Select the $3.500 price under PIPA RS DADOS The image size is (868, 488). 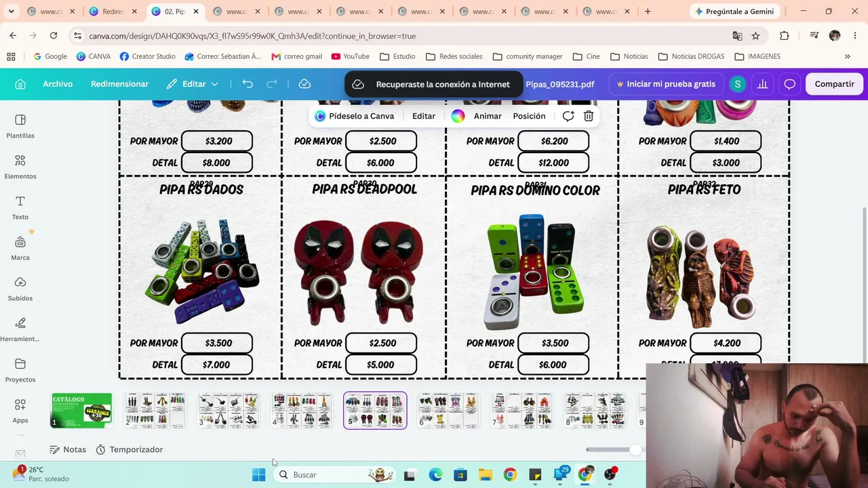217,343
